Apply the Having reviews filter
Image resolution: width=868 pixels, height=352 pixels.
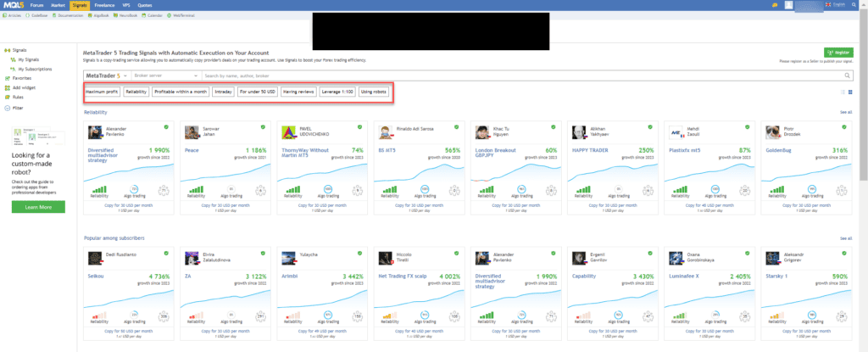click(299, 92)
